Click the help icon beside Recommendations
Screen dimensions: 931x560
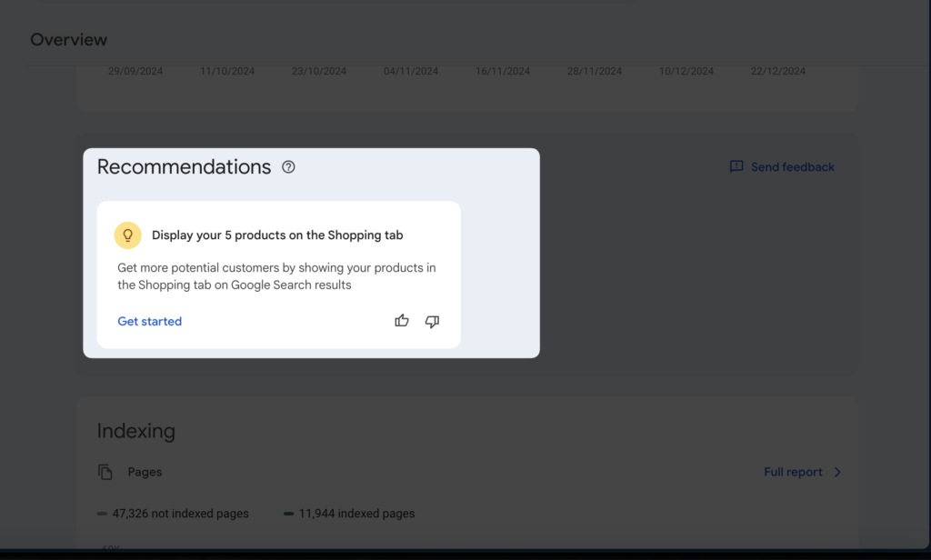coord(288,167)
